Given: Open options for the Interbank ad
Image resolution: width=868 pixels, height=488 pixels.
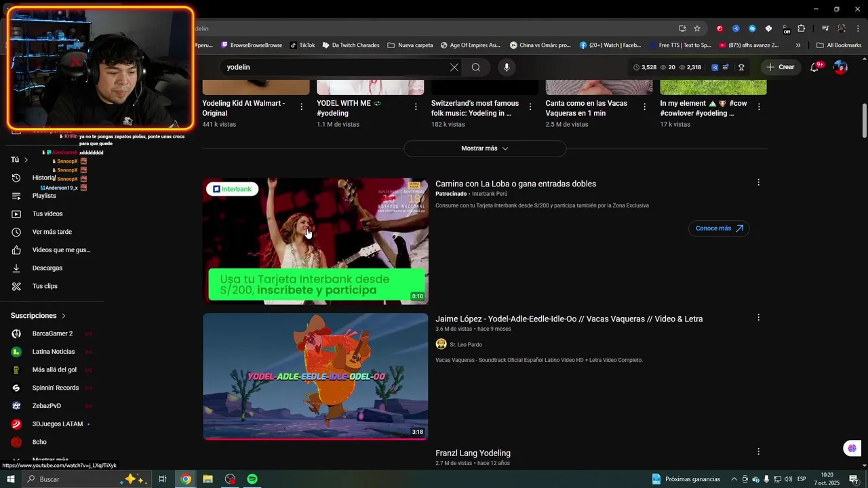Looking at the screenshot, I should point(758,182).
